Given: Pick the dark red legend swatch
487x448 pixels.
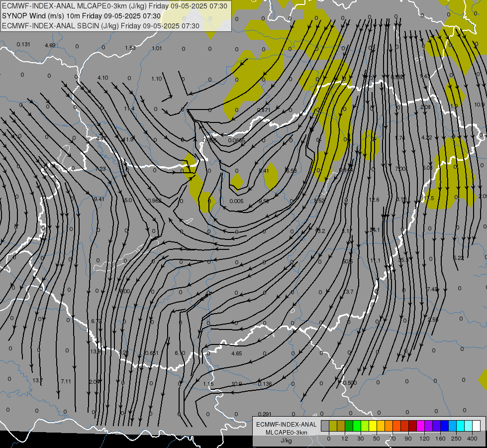Looking at the screenshot, I should [413, 426].
